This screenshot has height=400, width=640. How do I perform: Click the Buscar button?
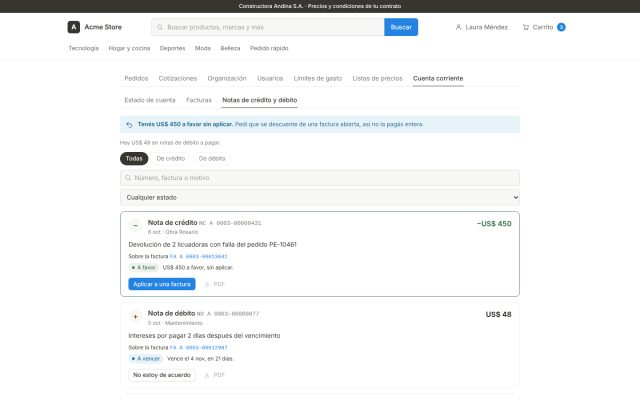401,27
